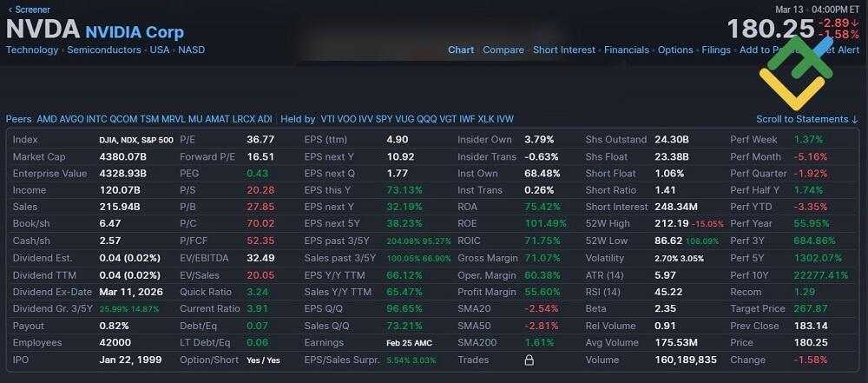Viewport: 868px width, 383px height.
Task: Open the Compare view
Action: (x=503, y=50)
